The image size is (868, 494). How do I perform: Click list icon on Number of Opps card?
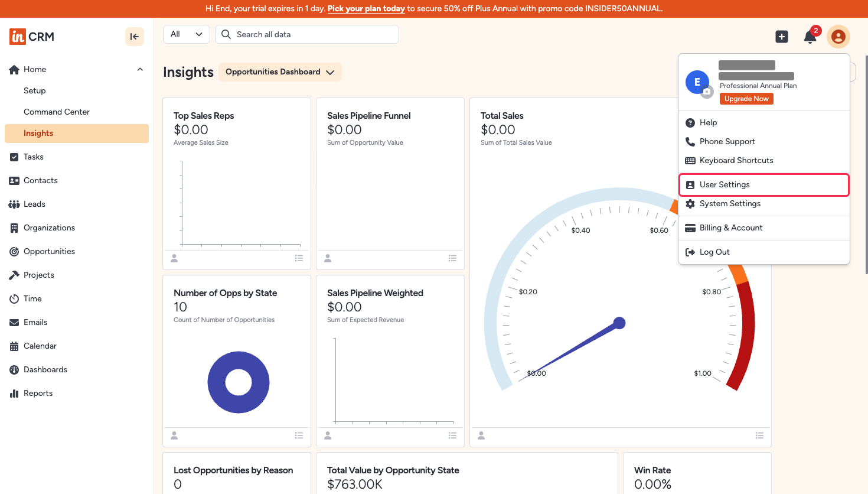click(x=299, y=435)
